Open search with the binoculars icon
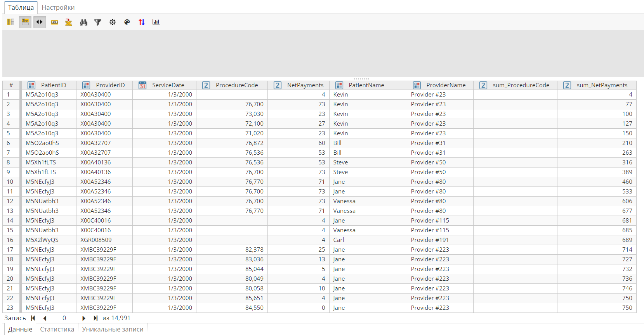The height and width of the screenshot is (335, 644). click(x=83, y=22)
